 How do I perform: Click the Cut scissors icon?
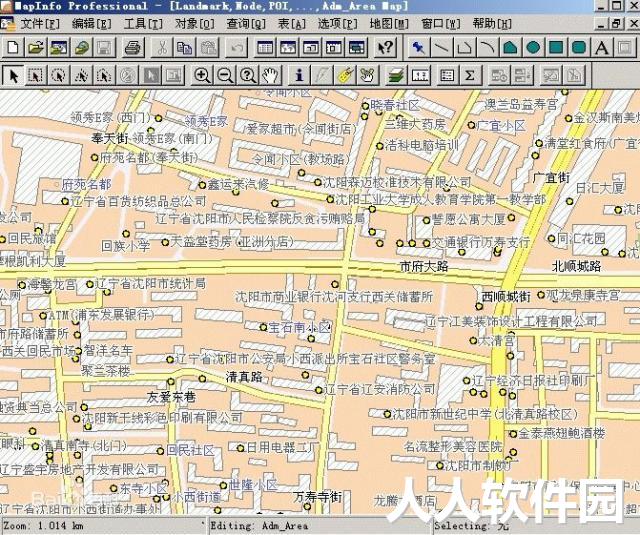[x=162, y=47]
